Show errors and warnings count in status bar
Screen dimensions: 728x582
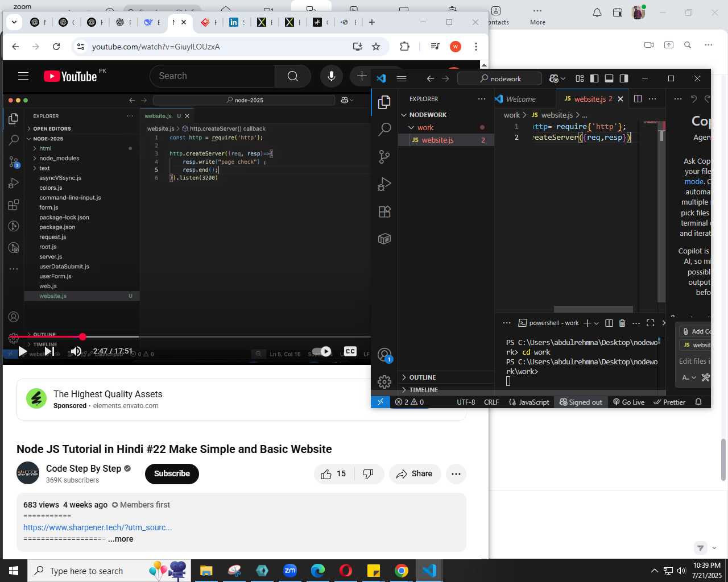click(409, 402)
